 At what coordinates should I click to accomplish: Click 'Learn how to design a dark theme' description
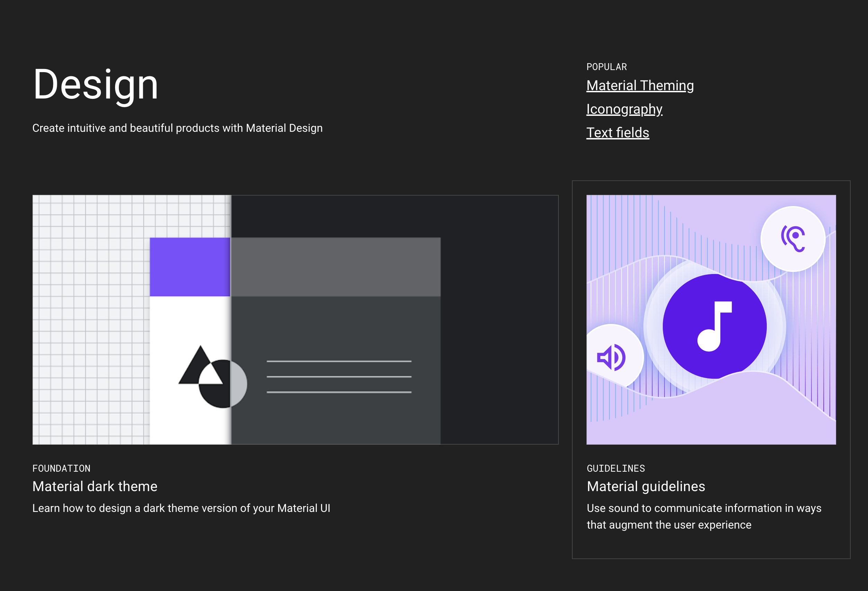(181, 508)
